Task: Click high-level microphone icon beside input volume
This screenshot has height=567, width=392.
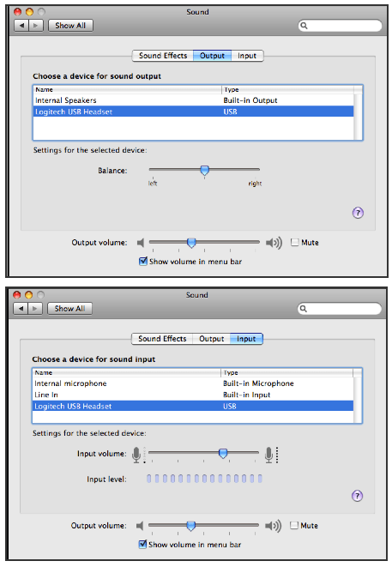Action: 272,455
